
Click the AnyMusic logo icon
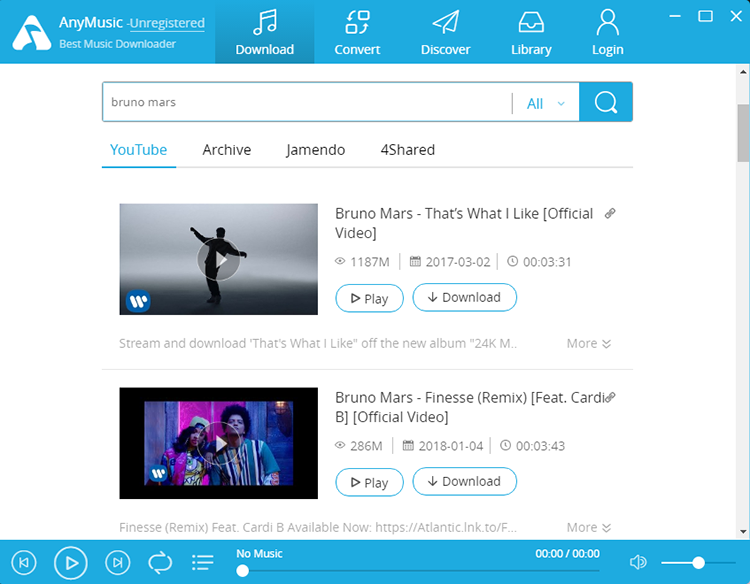[32, 33]
